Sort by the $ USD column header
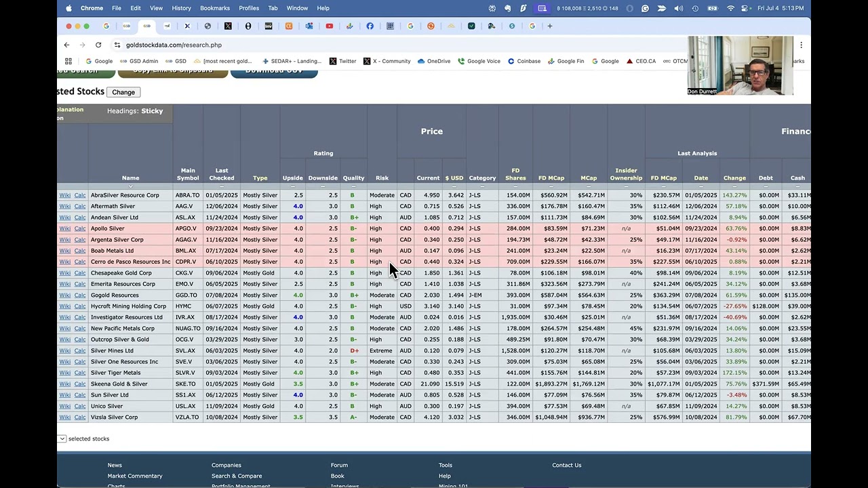868x488 pixels. pos(454,178)
